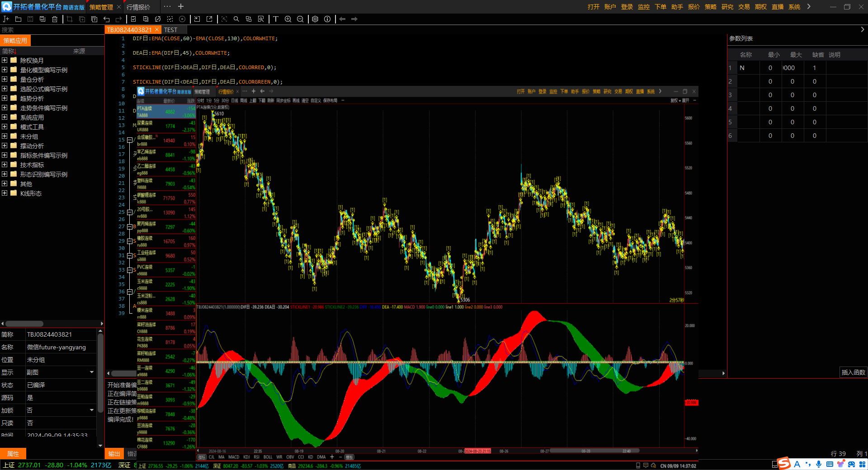Click the chart timeline scrollbar thumb

pos(594,451)
